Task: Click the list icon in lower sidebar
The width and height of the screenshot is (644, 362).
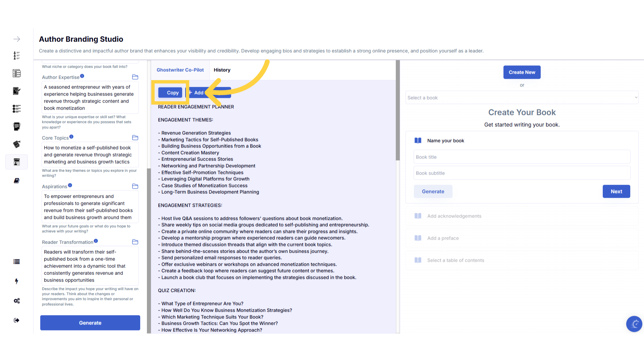Action: (16, 262)
